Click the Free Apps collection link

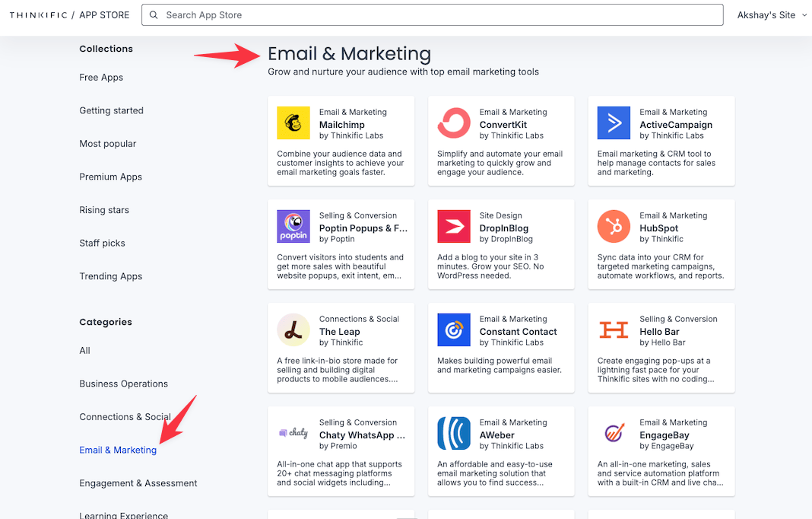coord(100,77)
